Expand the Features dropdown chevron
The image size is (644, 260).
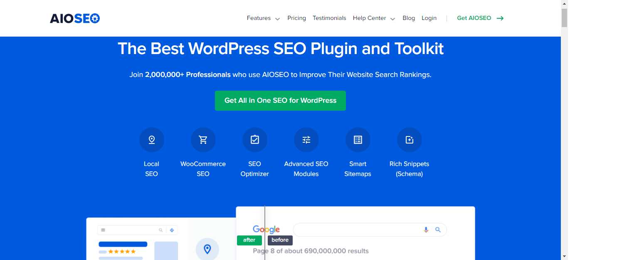(x=277, y=19)
